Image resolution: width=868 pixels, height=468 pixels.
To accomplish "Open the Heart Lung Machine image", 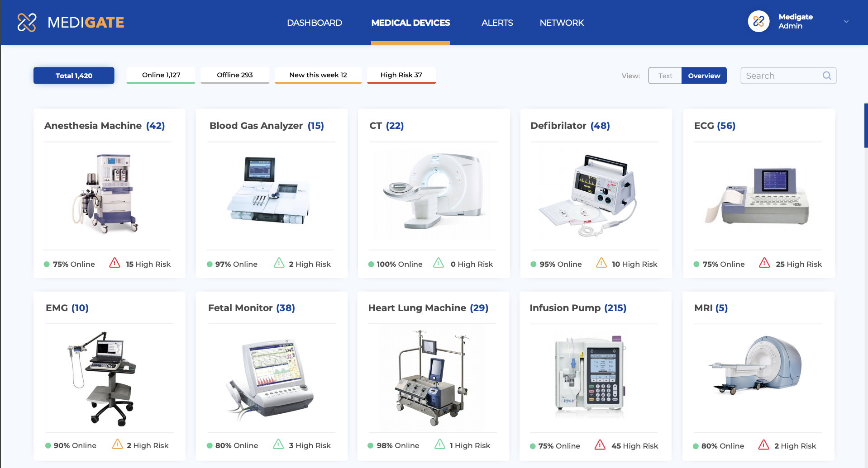I will 432,378.
